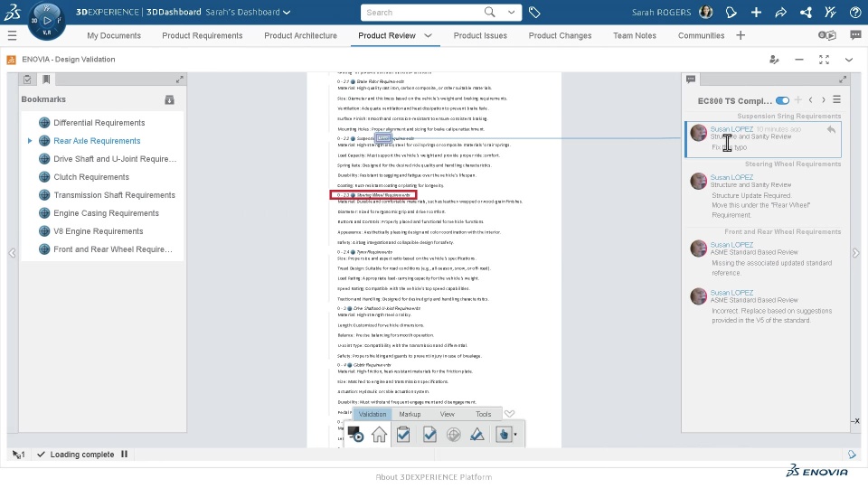The height and width of the screenshot is (488, 868).
Task: Add a new dashboard tab with plus
Action: 741,35
